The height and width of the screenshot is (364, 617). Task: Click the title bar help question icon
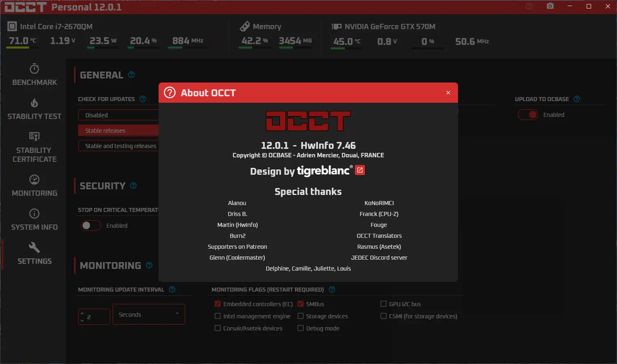coord(529,6)
